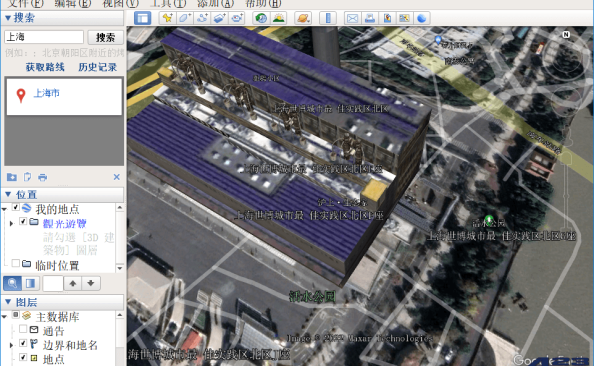
Task: Uncheck the 地点 layer checkbox
Action: 23,357
